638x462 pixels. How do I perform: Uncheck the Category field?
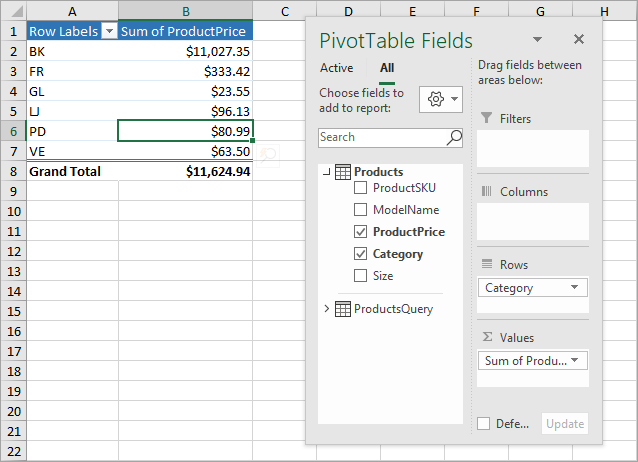click(x=361, y=254)
